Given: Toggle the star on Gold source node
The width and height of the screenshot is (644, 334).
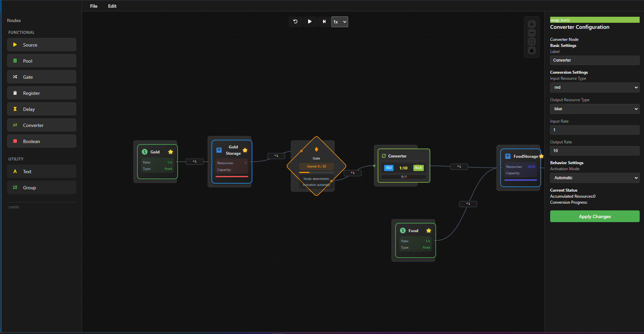Looking at the screenshot, I should (171, 152).
